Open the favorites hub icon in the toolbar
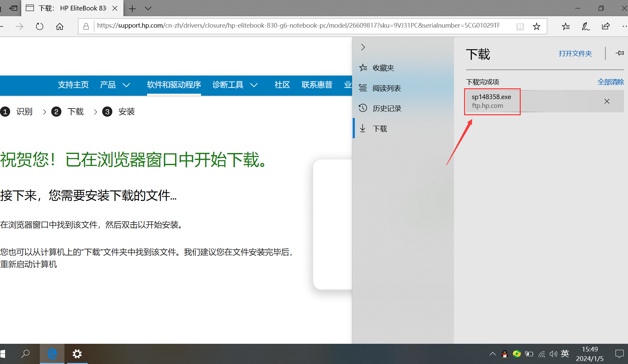Screen dimensions: 628x364 click(x=566, y=26)
